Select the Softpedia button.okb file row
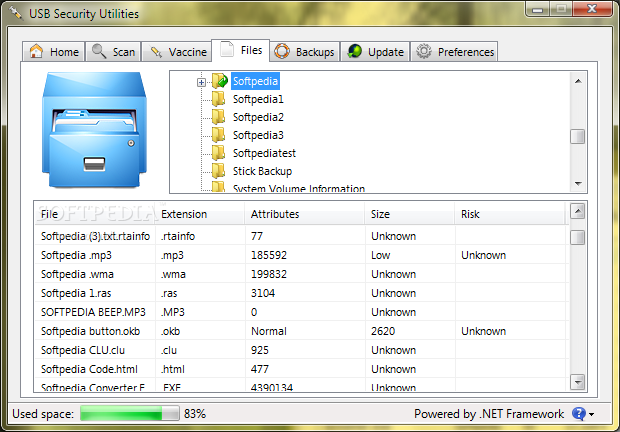The image size is (620, 432). point(301,331)
